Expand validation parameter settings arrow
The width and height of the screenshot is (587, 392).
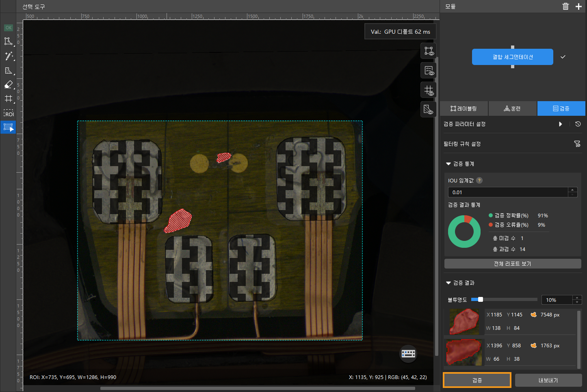pos(561,124)
